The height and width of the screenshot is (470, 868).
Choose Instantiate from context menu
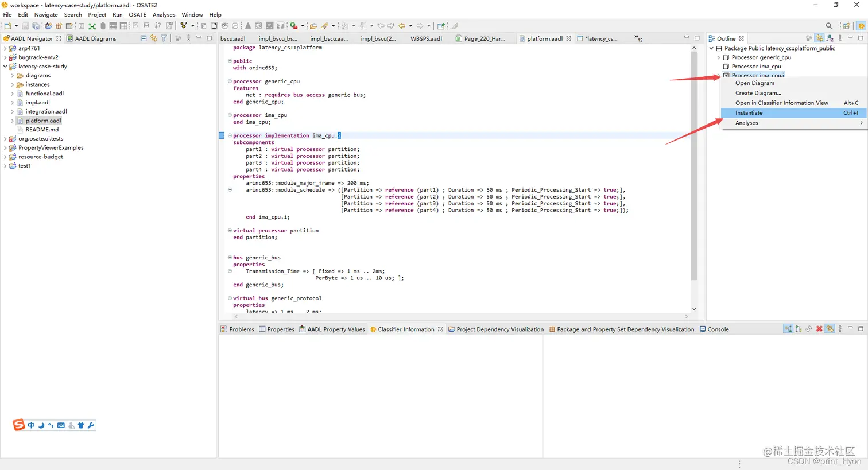pyautogui.click(x=793, y=113)
